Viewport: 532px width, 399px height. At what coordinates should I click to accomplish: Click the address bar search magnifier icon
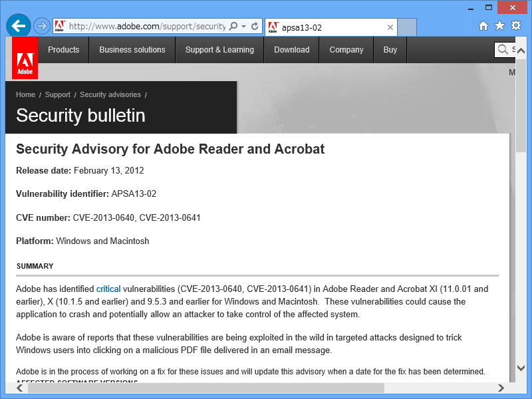coord(233,26)
